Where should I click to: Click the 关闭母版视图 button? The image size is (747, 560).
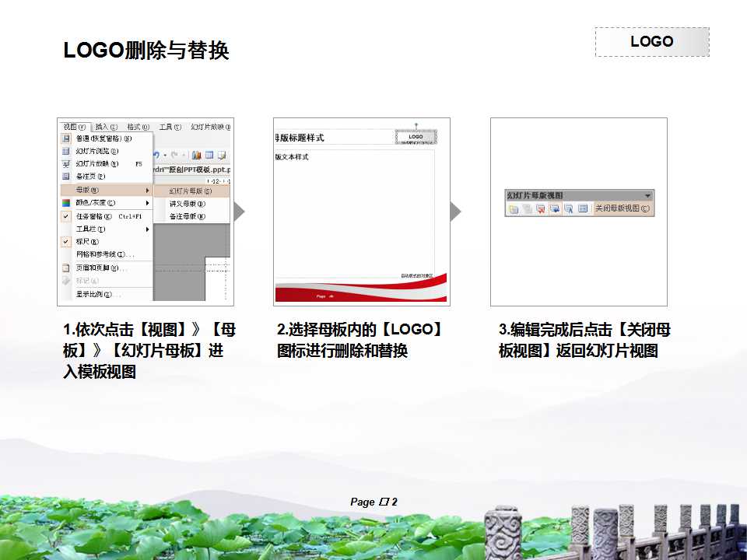coord(622,208)
